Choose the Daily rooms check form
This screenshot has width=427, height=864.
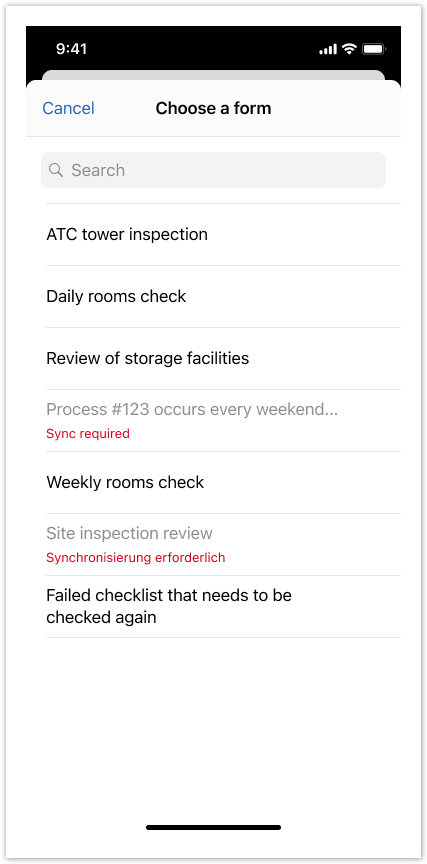[x=223, y=296]
